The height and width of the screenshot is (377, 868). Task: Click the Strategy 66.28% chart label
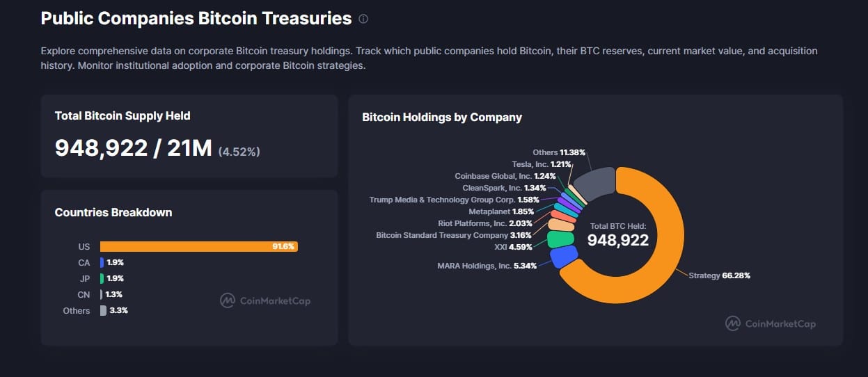click(719, 275)
